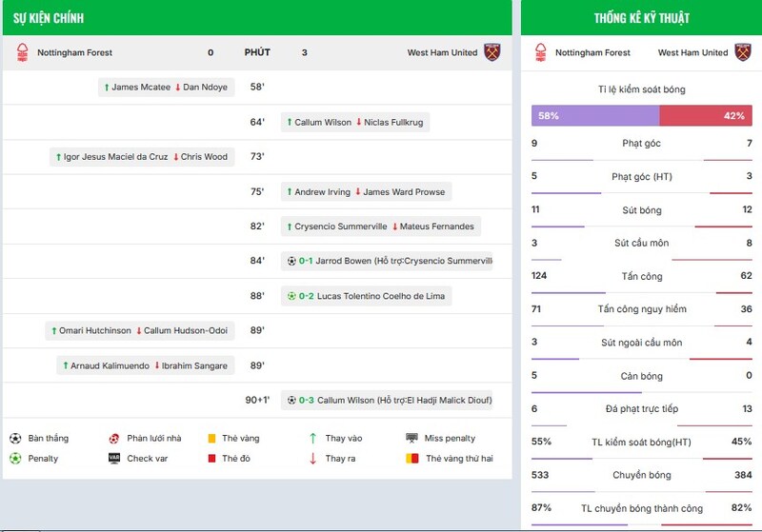Click the Ibrahim Sangare name at 89'
762x532 pixels.
click(194, 365)
